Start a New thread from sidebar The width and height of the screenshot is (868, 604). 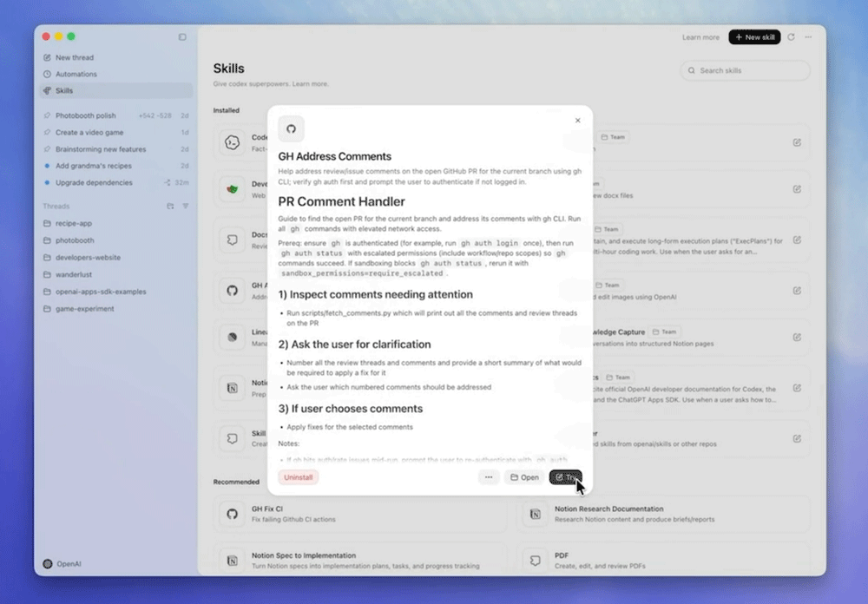(75, 58)
